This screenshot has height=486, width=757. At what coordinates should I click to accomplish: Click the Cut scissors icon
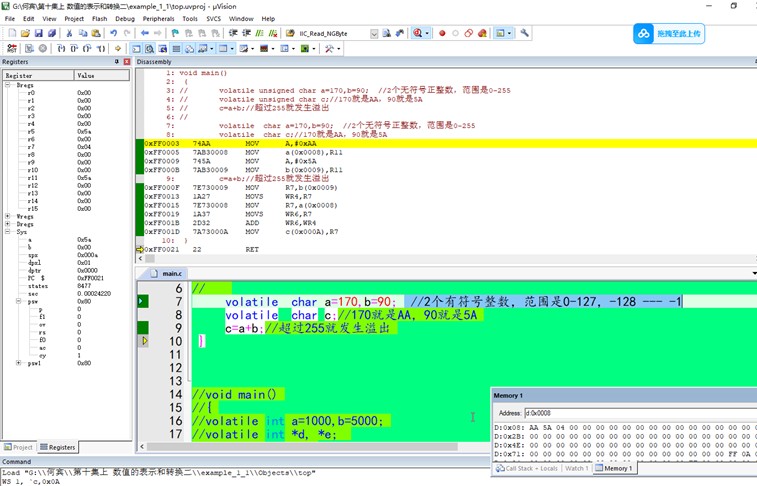69,33
